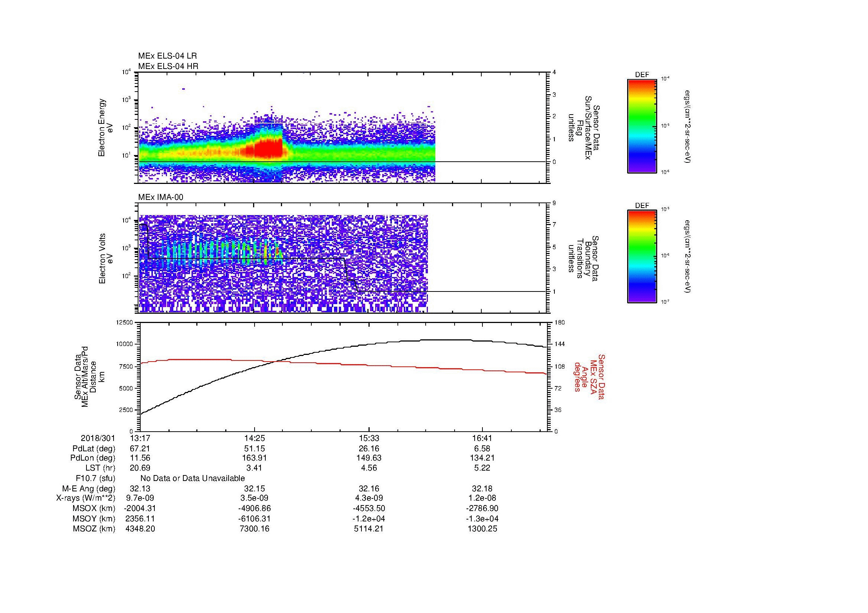The width and height of the screenshot is (868, 613).
Task: Click 'Boundary Transitions' right axis label
Action: click(584, 258)
